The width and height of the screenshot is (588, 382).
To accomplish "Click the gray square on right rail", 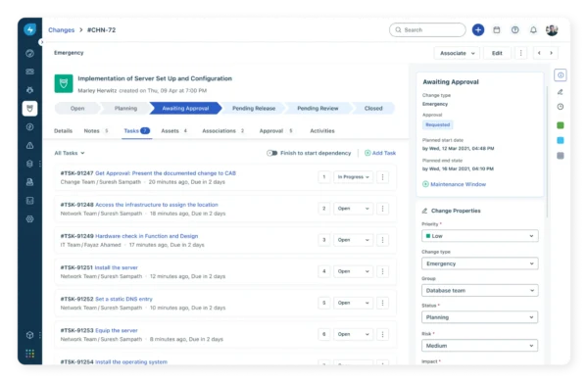I will click(561, 156).
